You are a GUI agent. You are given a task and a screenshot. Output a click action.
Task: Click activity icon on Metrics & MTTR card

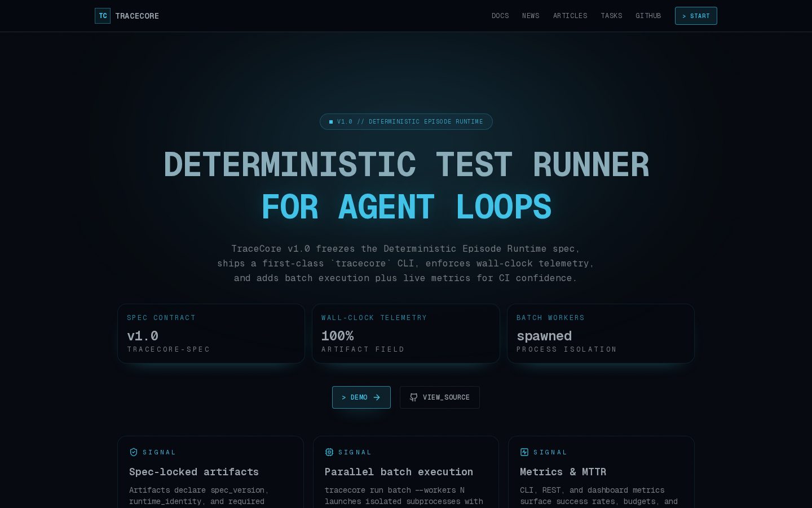pyautogui.click(x=524, y=452)
